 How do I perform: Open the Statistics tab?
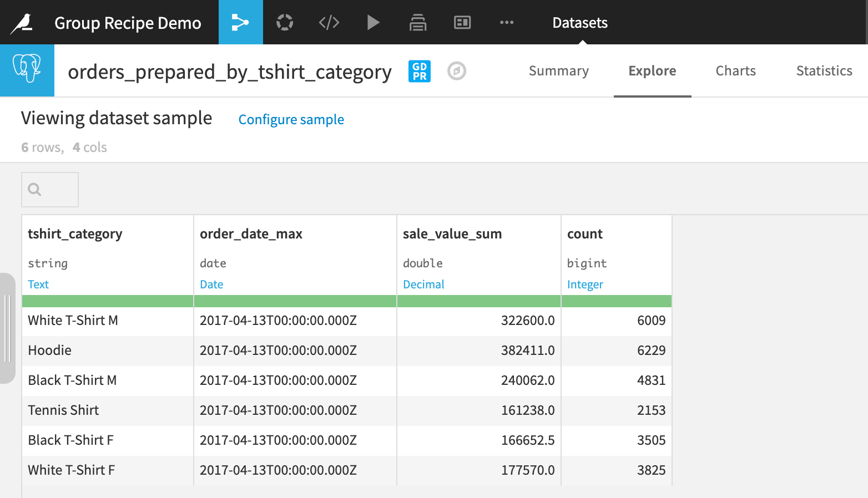pyautogui.click(x=824, y=71)
